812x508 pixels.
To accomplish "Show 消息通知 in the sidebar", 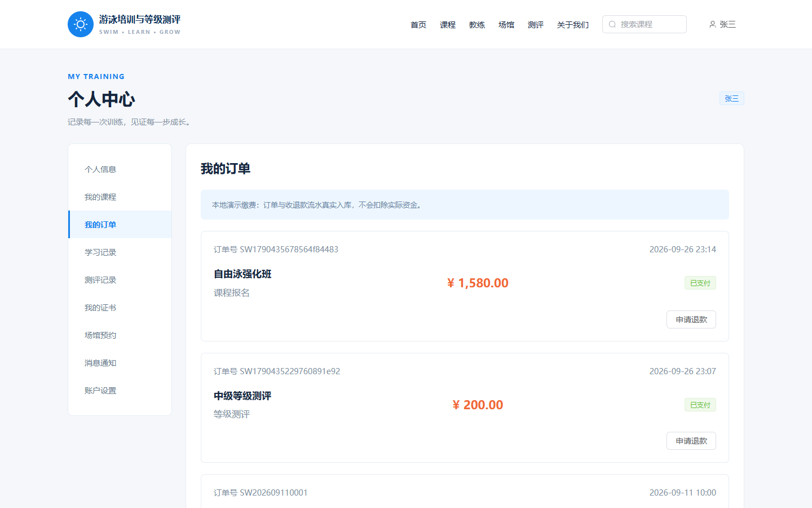I will [120, 363].
